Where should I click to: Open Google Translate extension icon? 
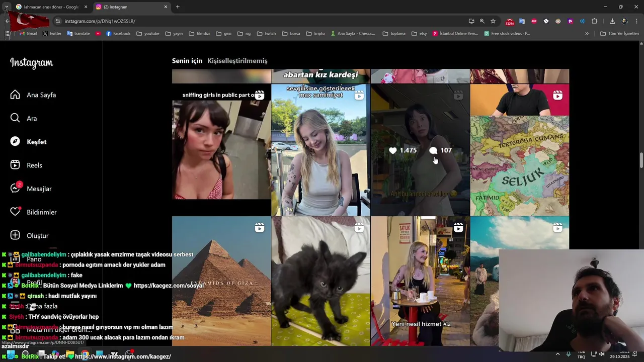point(522,21)
